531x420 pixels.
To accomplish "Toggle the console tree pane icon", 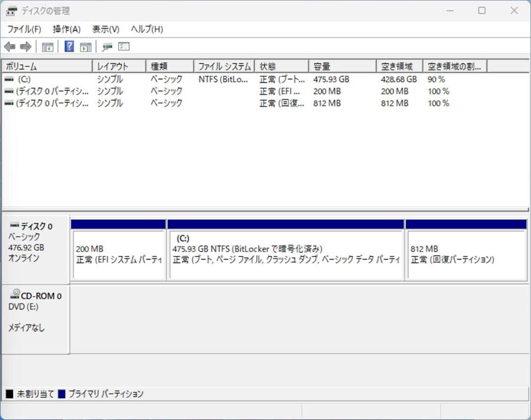I will pos(47,47).
